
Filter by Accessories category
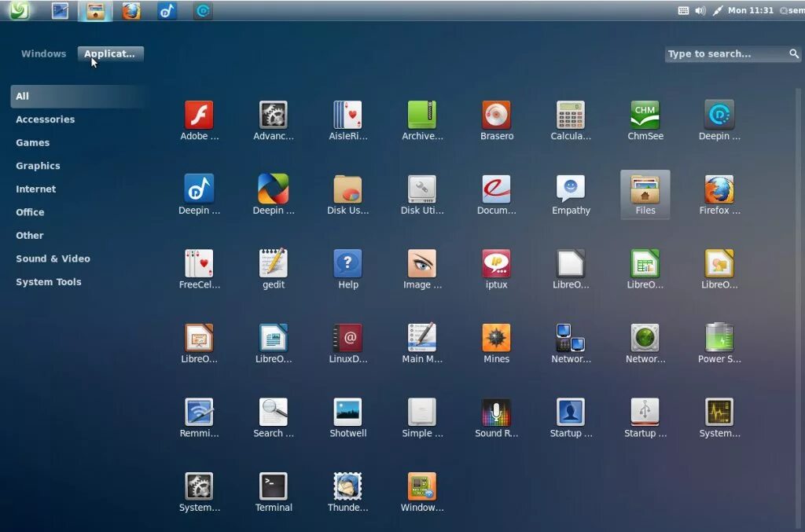(x=45, y=119)
